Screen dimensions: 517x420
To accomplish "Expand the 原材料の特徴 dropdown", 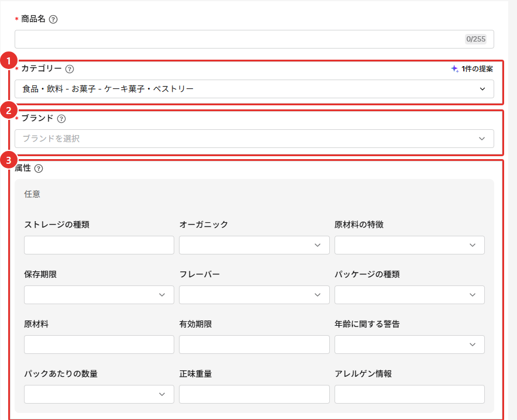I will point(409,245).
